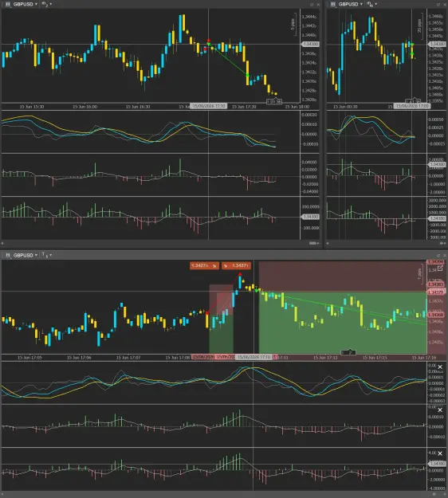Click the 1 pips scale indicator in bottom chart
Screen dimensions: 448x498
[x=419, y=273]
